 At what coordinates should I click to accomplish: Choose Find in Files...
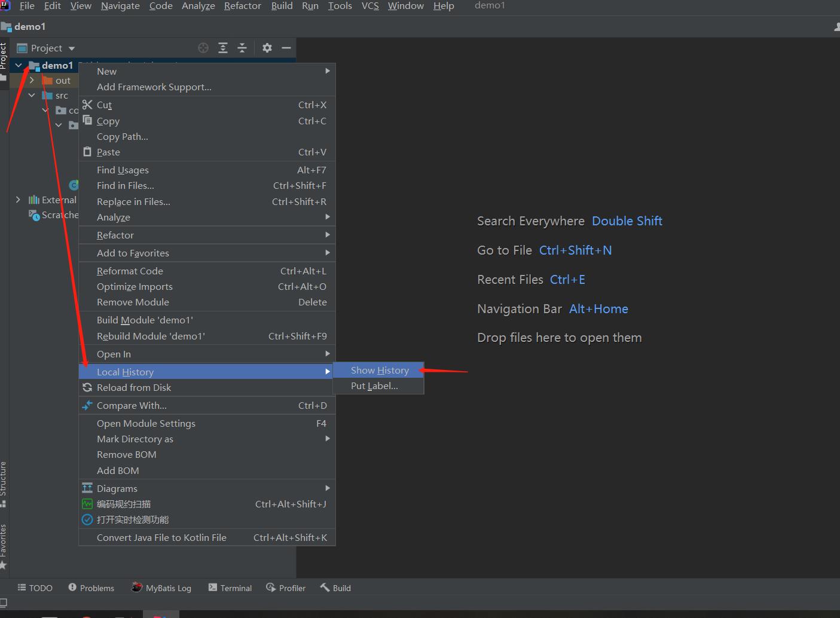(x=207, y=185)
